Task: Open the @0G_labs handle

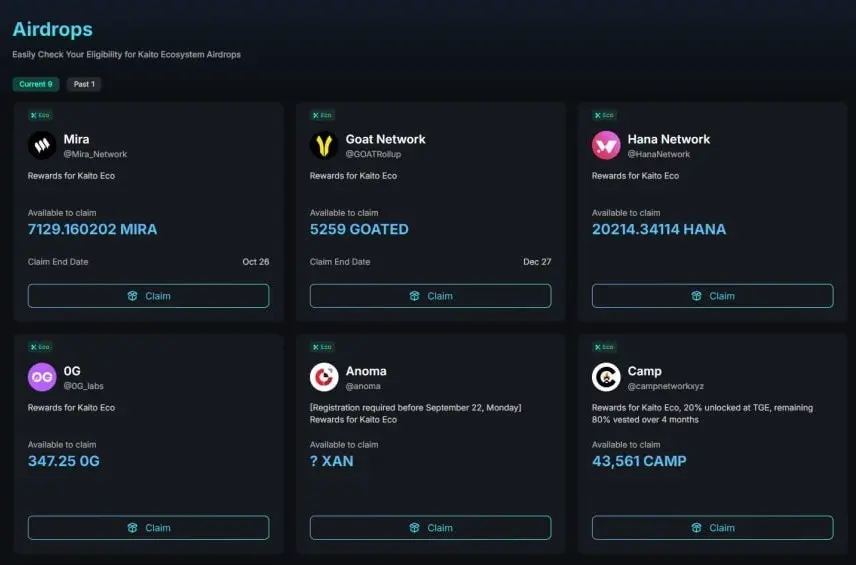Action: tap(84, 386)
